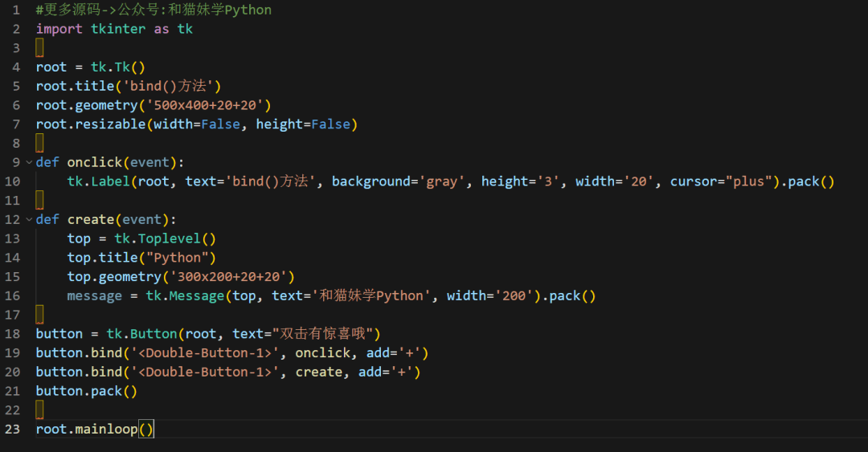Click line number 16 in the gutter

pyautogui.click(x=13, y=295)
